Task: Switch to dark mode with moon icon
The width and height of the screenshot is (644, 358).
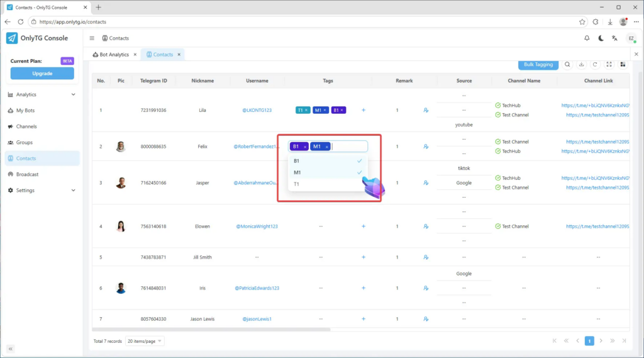Action: pyautogui.click(x=601, y=38)
